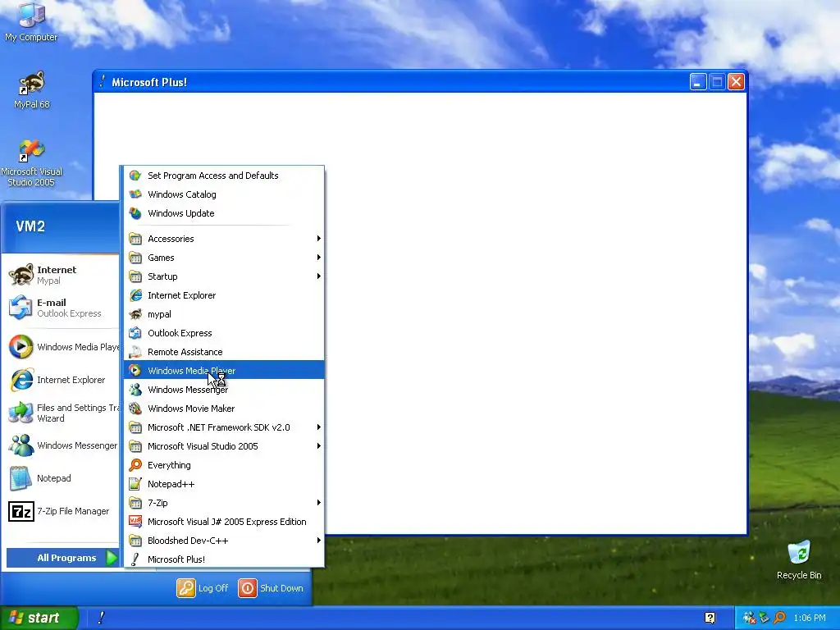Select MyPal 68 desktop shortcut
The width and height of the screenshot is (840, 630).
coord(32,89)
